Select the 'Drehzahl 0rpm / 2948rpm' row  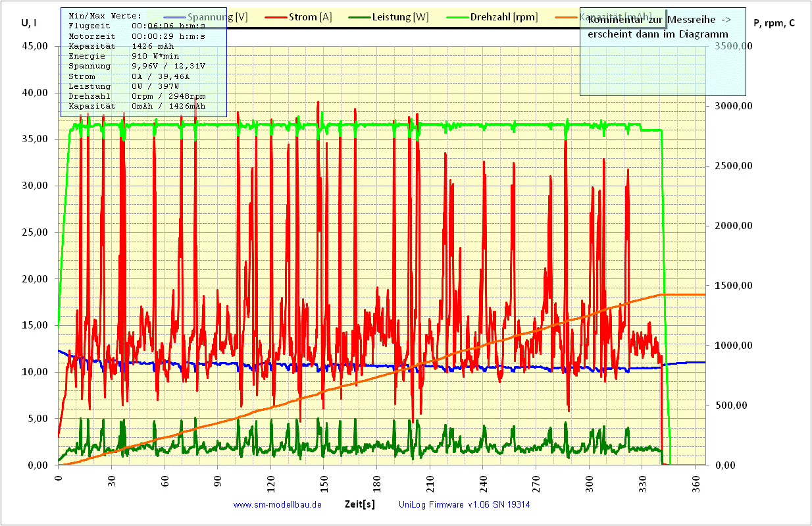137,96
